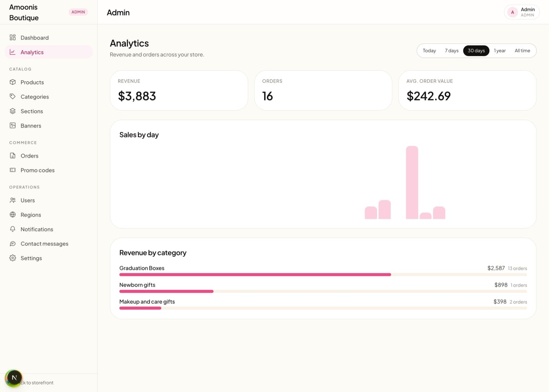Switch range to 7 days
549x392 pixels.
tap(452, 51)
